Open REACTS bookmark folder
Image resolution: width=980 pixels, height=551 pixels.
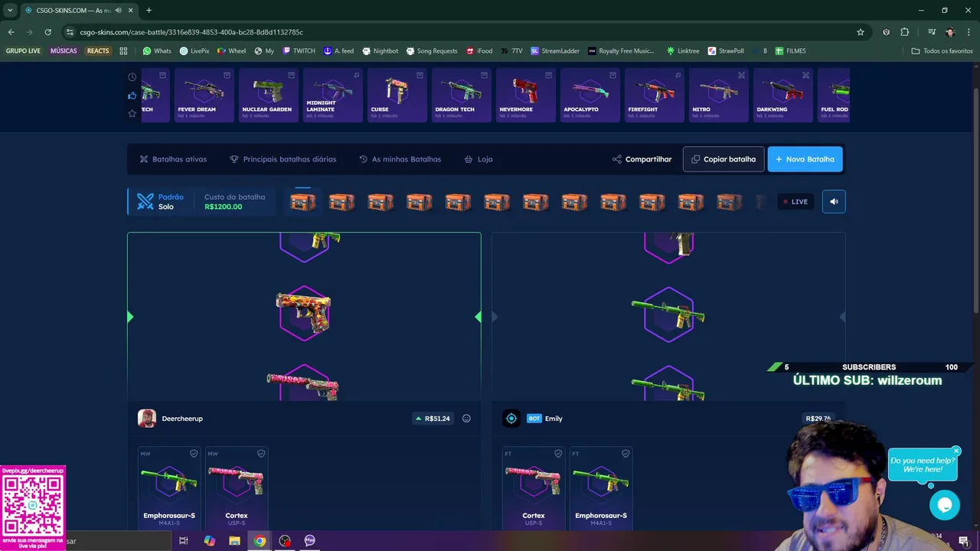point(98,51)
